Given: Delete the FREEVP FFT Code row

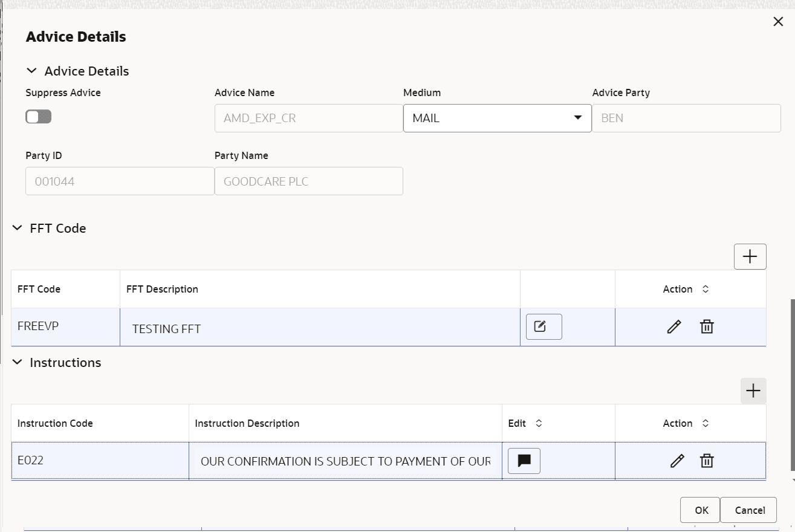Looking at the screenshot, I should tap(707, 326).
